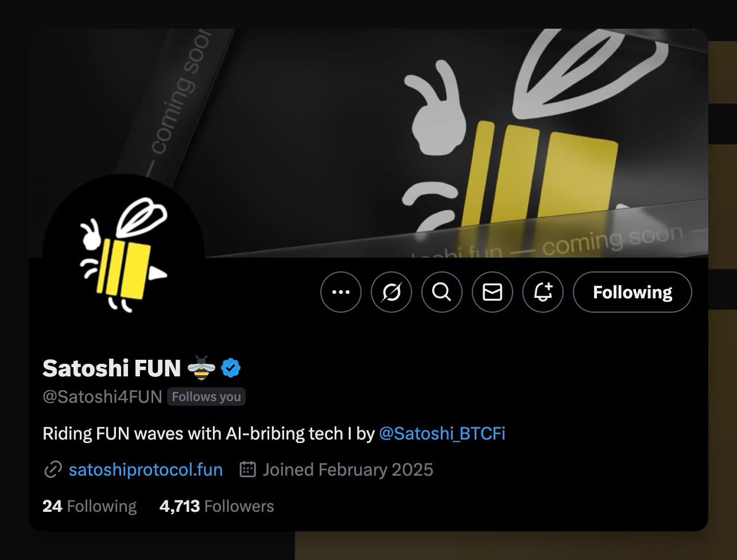Image resolution: width=737 pixels, height=560 pixels.
Task: Click the blue verified checkmark badge
Action: [231, 368]
